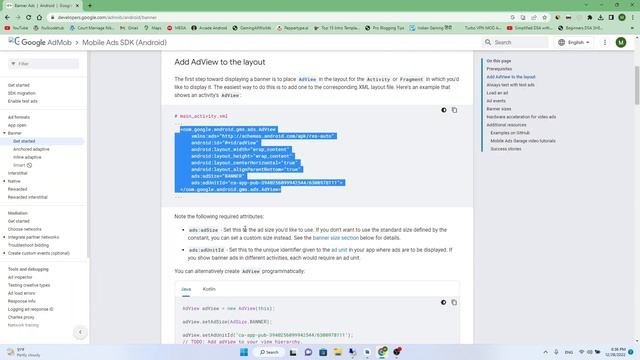The image size is (640, 360).
Task: Open File Explorer from the taskbar
Action: (x=338, y=352)
